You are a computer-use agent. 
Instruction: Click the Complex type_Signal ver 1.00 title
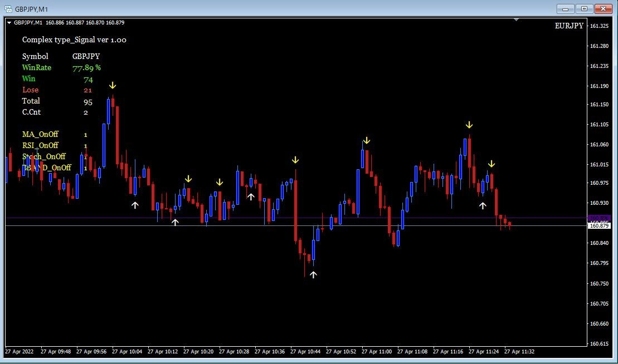(74, 40)
